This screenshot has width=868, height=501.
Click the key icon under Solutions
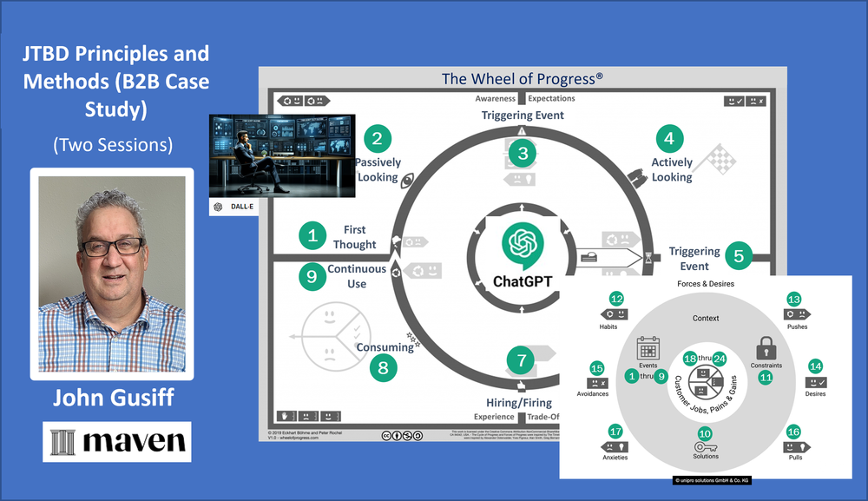[705, 447]
